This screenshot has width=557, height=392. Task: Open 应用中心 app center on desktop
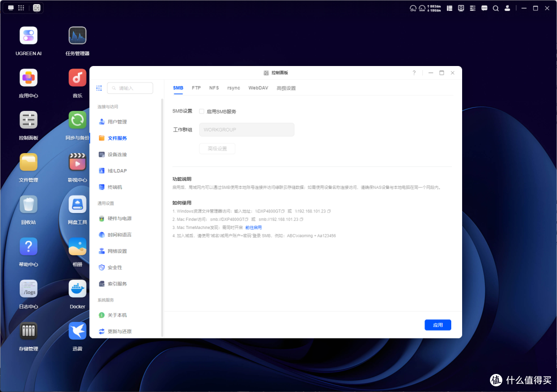pos(28,78)
